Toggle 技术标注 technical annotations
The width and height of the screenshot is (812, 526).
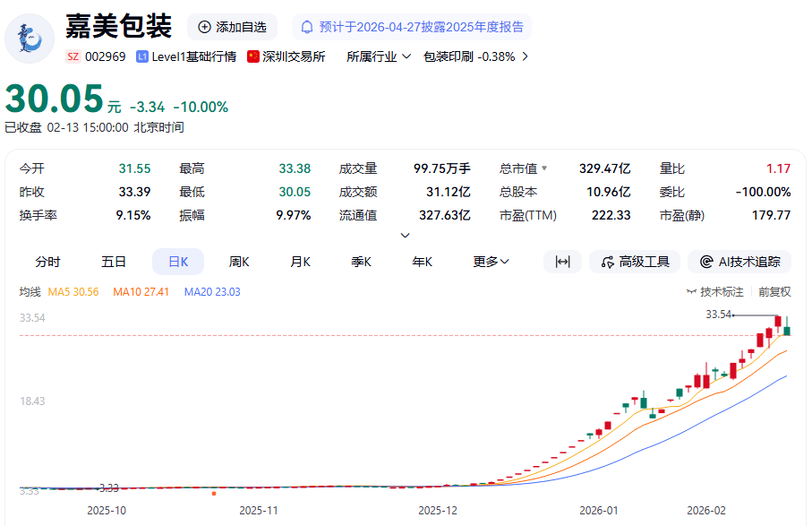pyautogui.click(x=714, y=291)
